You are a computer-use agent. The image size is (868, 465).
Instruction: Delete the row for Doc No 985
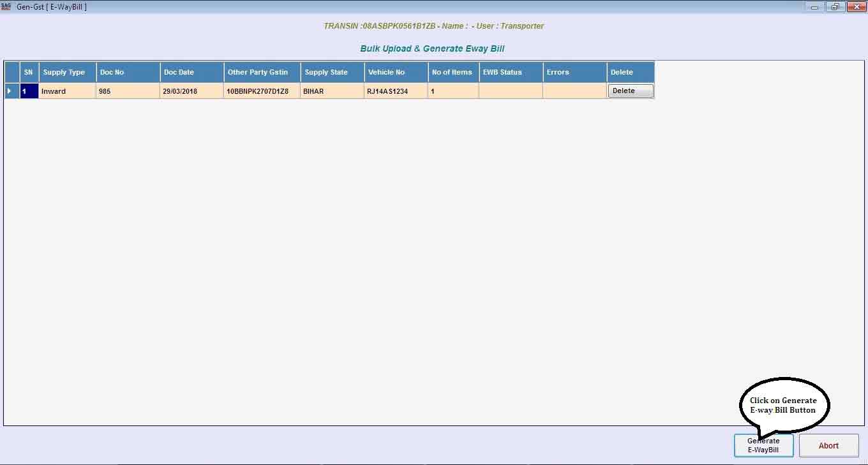pyautogui.click(x=630, y=91)
